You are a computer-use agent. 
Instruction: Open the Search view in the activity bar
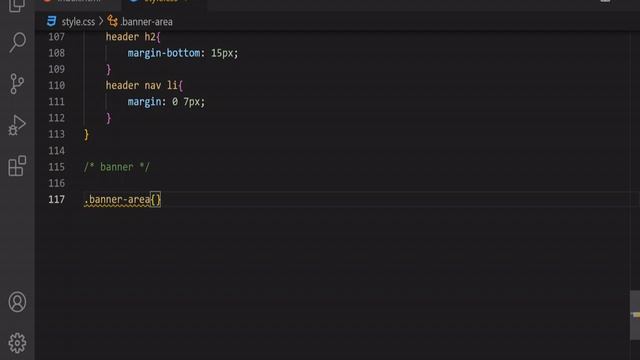pyautogui.click(x=17, y=42)
